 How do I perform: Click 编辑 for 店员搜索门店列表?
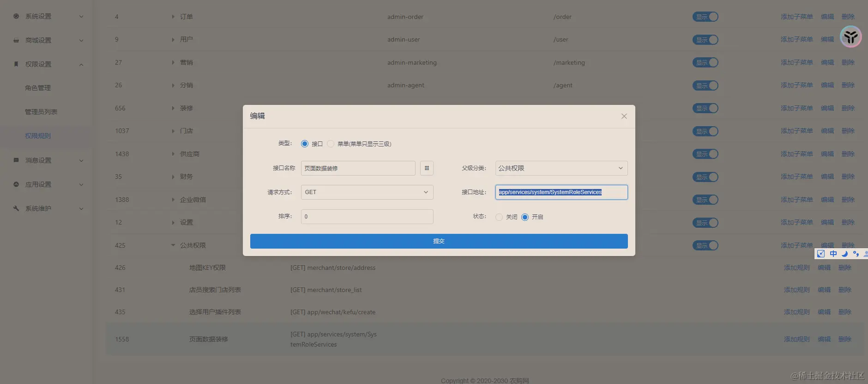(x=824, y=290)
